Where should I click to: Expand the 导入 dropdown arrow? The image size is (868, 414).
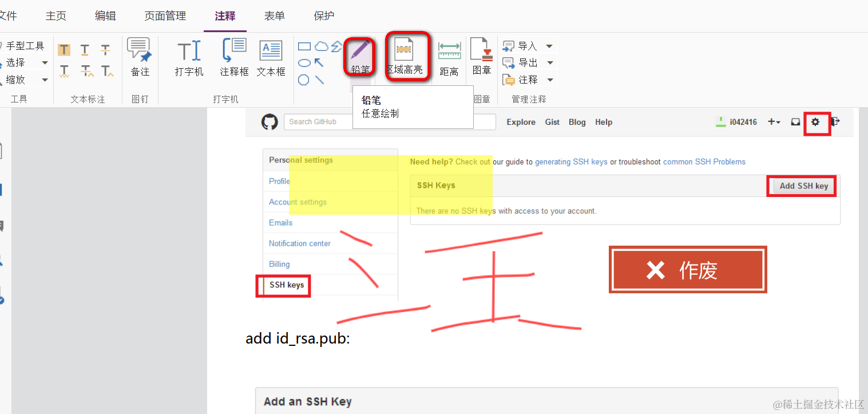(549, 46)
